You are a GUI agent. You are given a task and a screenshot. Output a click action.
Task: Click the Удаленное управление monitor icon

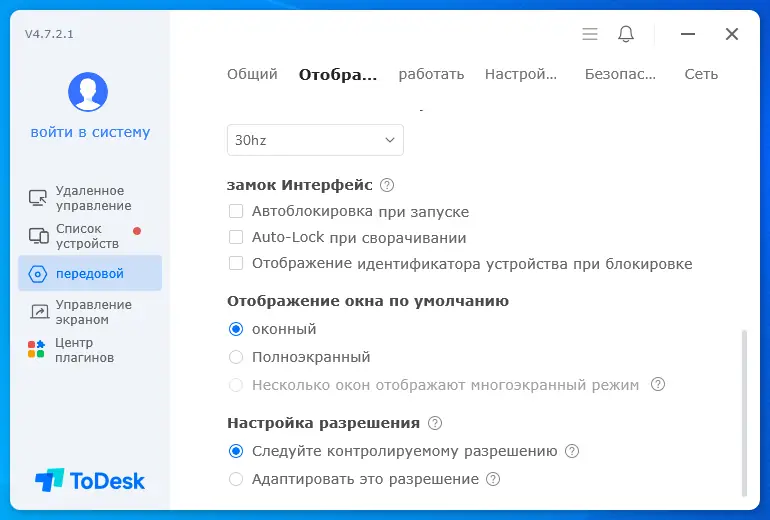click(x=38, y=198)
